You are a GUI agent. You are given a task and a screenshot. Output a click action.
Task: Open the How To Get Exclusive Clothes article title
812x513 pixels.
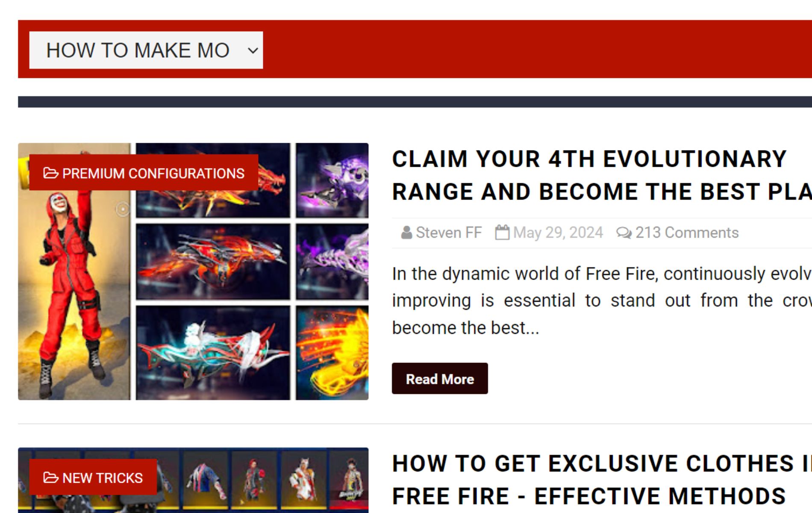(x=602, y=480)
